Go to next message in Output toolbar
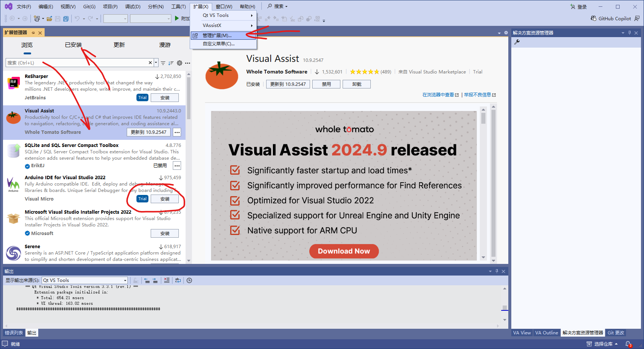 155,280
